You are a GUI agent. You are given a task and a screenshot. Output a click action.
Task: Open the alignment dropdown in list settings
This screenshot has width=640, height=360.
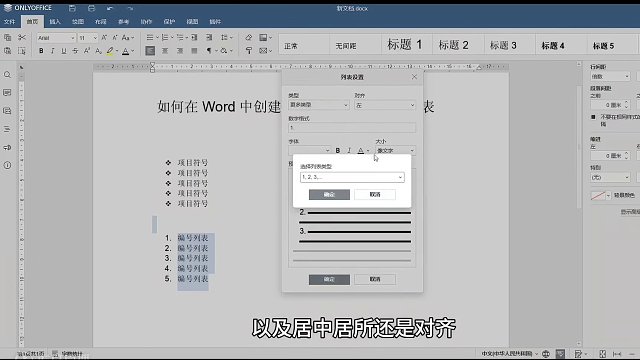point(385,105)
